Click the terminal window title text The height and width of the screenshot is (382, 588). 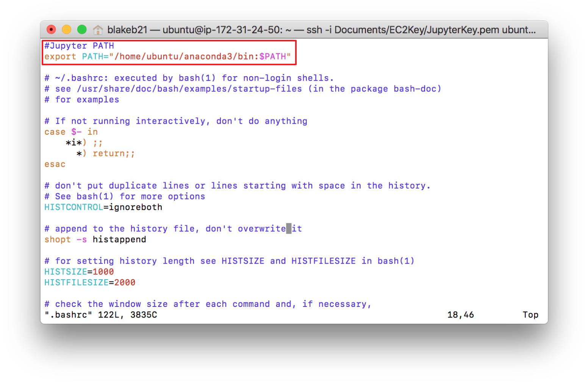(321, 30)
